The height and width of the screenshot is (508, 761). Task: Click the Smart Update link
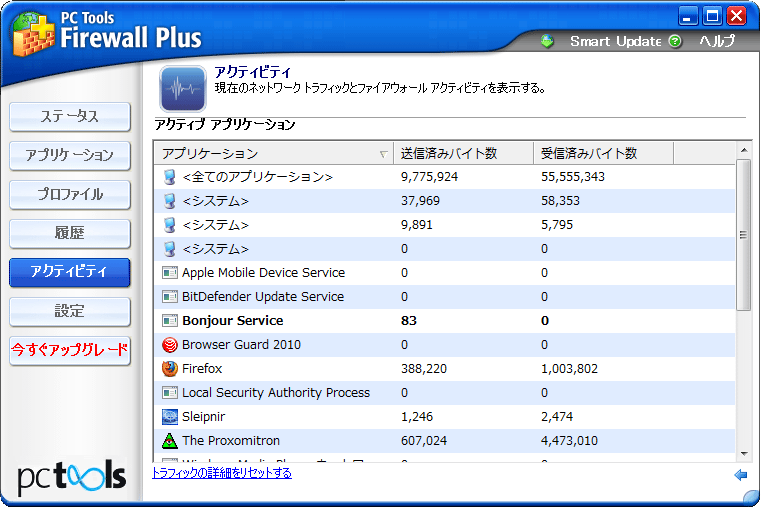pyautogui.click(x=615, y=42)
